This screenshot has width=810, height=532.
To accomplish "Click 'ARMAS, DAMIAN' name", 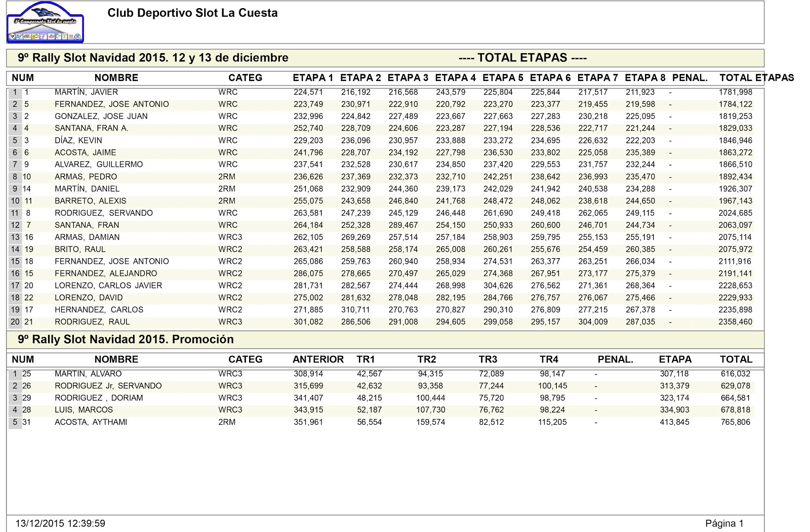I will (x=87, y=237).
